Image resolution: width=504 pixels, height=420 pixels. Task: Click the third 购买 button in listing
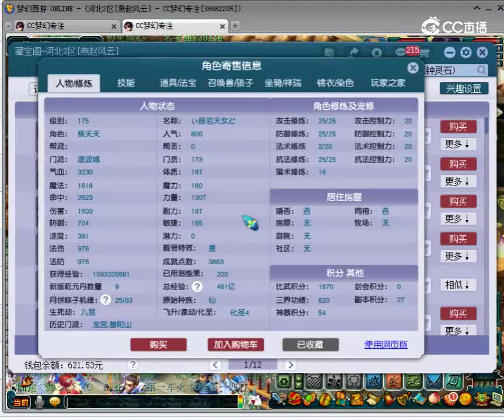(x=458, y=201)
